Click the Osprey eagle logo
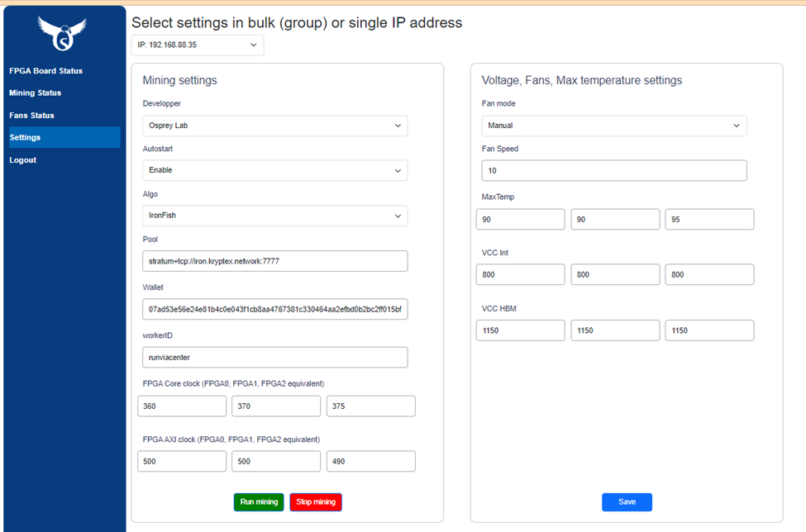Viewport: 806px width, 532px height. pos(62,33)
